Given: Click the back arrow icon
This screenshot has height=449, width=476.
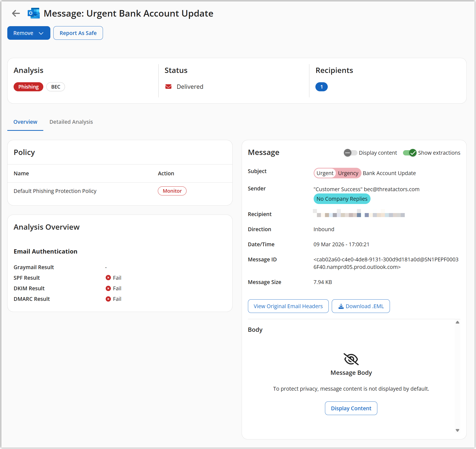Looking at the screenshot, I should (16, 13).
